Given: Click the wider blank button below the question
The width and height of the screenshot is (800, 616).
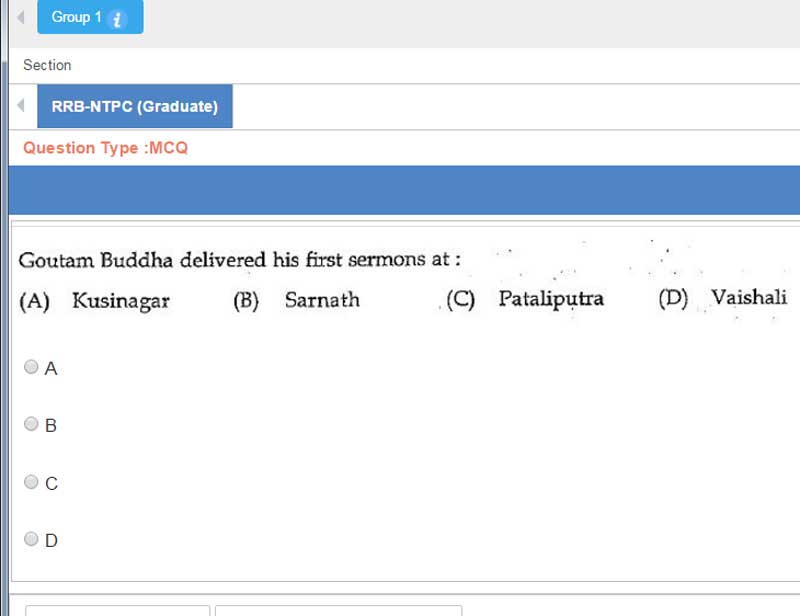Looking at the screenshot, I should (x=338, y=609).
